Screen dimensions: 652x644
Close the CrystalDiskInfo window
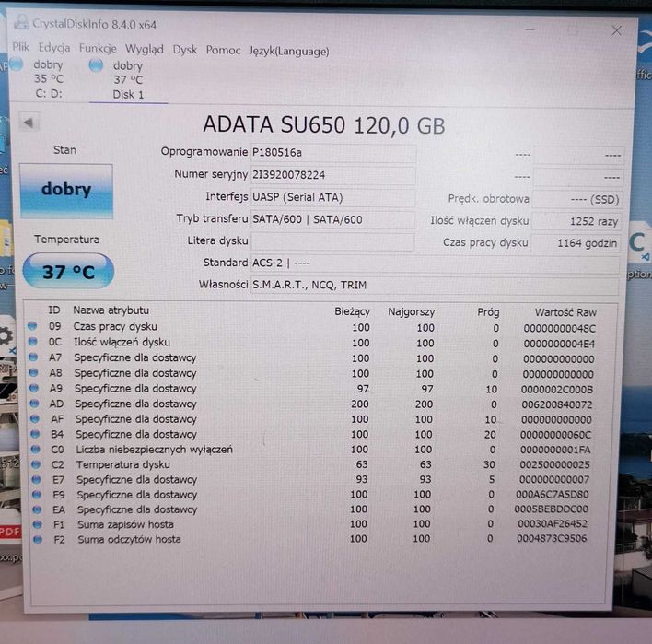click(x=616, y=30)
